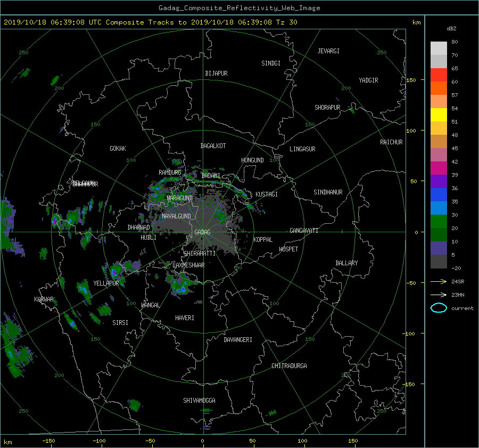Click the magenta 39-42 dBZ legend swatch
The height and width of the screenshot is (448, 479).
click(439, 168)
